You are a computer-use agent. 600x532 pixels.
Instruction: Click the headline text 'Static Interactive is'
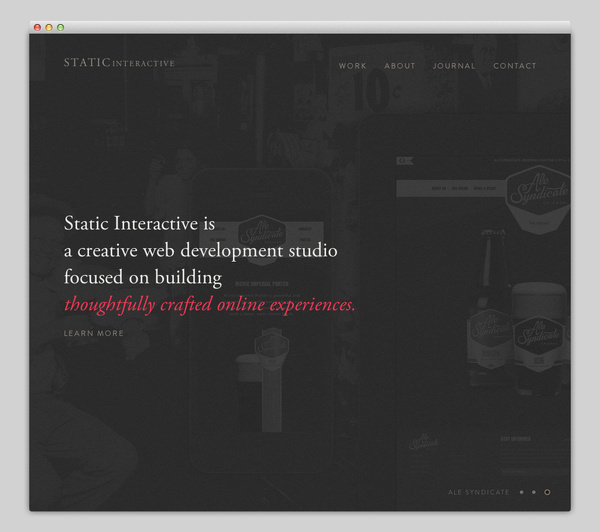click(x=140, y=224)
